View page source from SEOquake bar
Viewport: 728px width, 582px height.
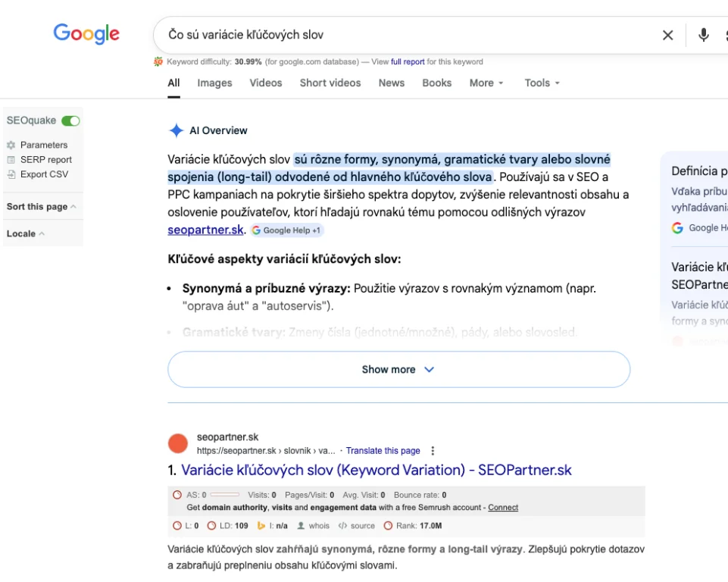[356, 525]
